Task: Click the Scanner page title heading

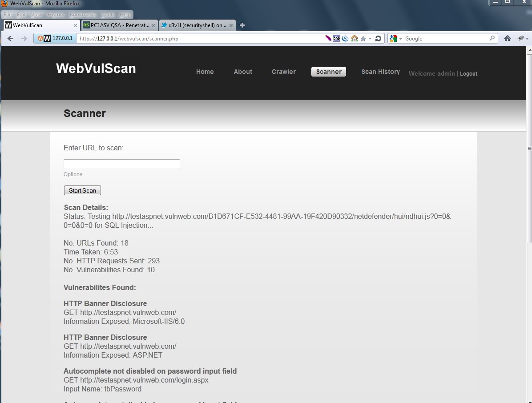Action: coord(85,113)
